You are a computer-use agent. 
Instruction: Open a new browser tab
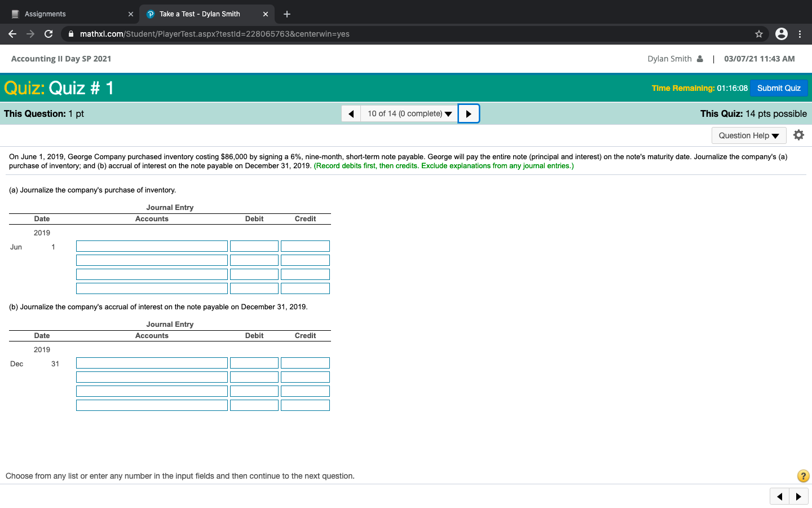click(287, 14)
